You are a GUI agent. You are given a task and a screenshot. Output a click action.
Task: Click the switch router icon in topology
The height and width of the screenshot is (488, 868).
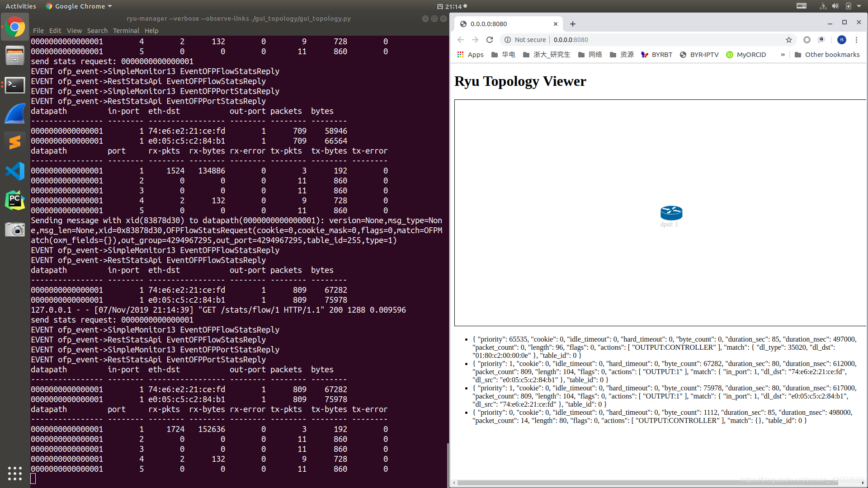pyautogui.click(x=671, y=213)
